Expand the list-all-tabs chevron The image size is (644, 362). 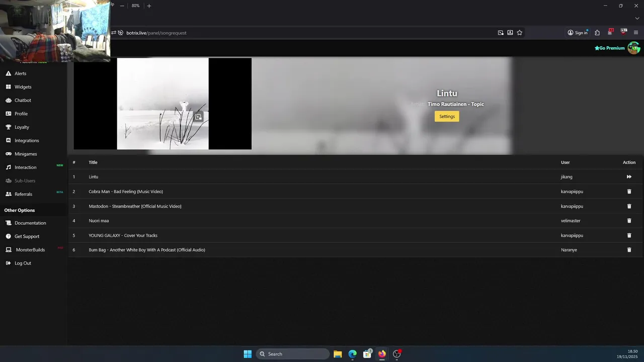pyautogui.click(x=637, y=19)
